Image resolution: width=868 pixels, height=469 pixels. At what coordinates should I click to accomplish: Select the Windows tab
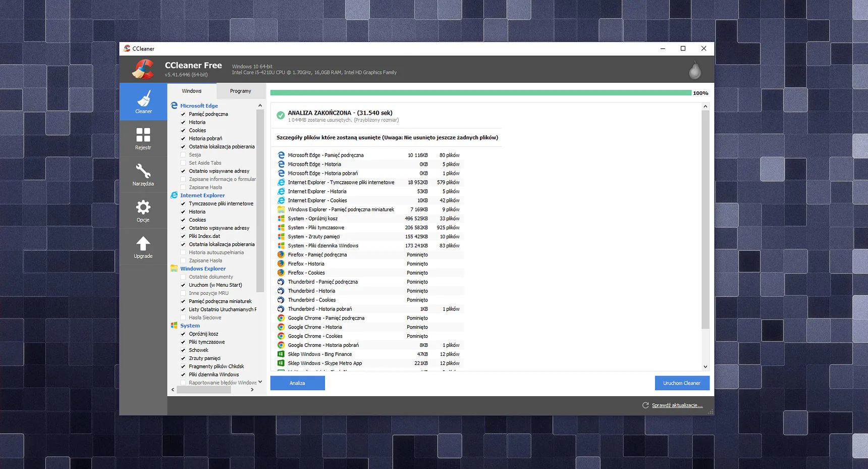191,91
